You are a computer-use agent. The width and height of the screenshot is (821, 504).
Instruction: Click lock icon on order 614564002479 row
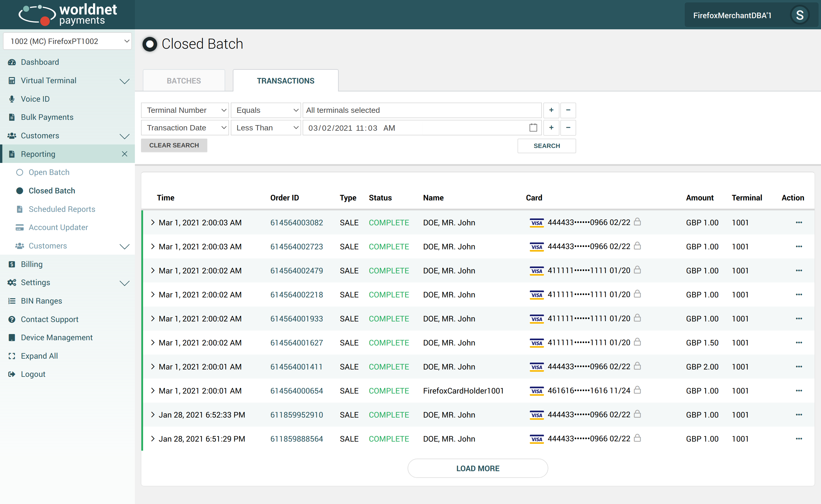pos(637,270)
